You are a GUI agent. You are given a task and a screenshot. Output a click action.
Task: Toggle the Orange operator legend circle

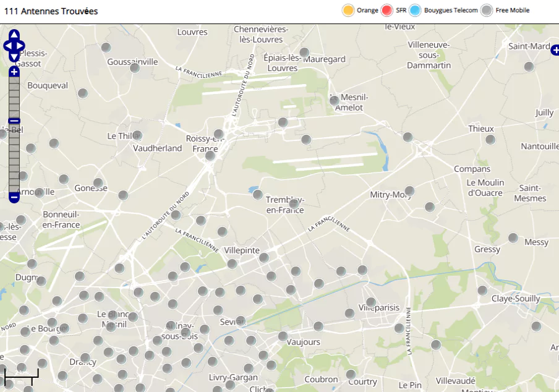coord(348,11)
